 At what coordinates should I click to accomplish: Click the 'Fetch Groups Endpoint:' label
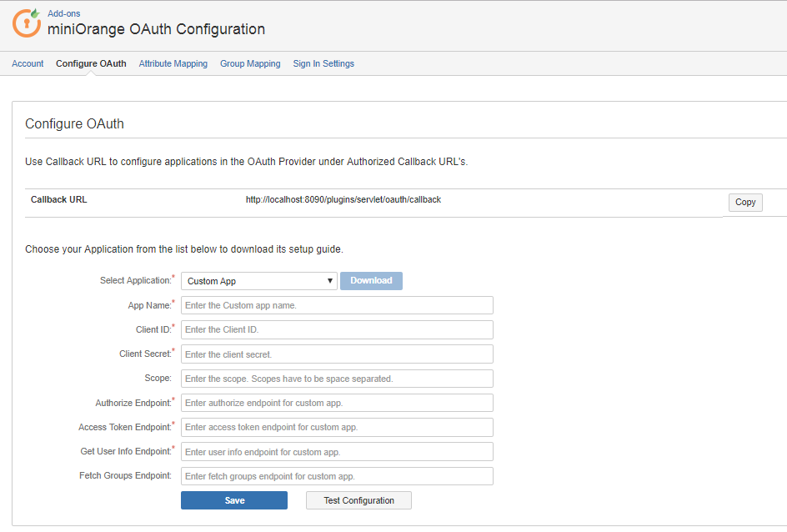[x=125, y=475]
